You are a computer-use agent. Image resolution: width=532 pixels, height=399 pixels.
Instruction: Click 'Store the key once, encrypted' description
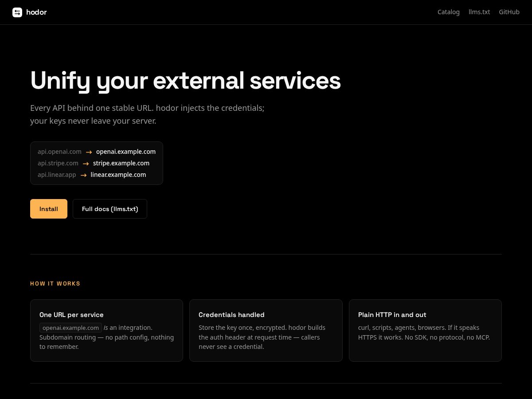[x=262, y=337]
